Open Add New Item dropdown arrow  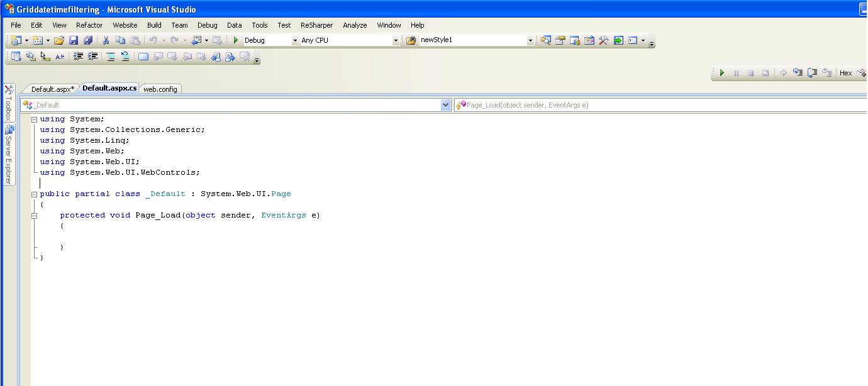pos(48,40)
